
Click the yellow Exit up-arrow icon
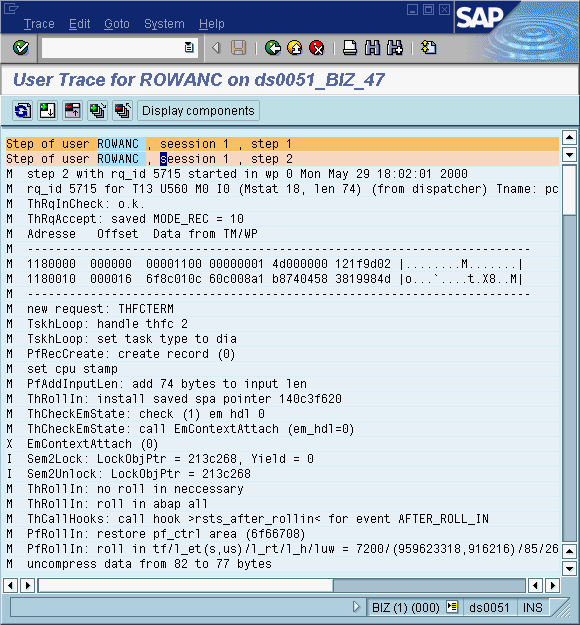295,48
